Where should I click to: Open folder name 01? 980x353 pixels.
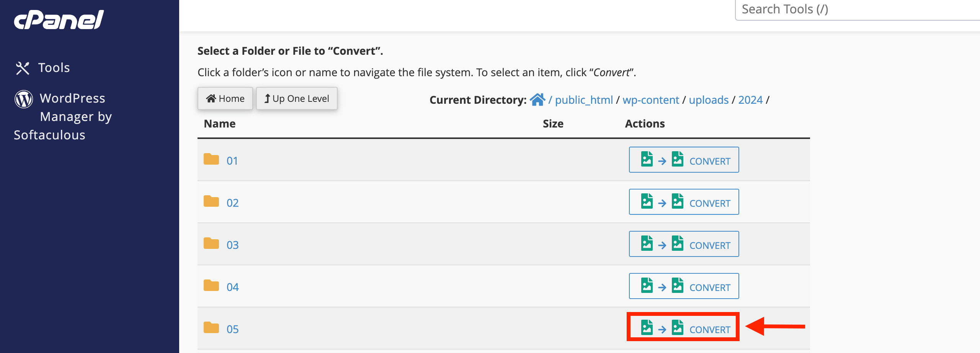232,161
